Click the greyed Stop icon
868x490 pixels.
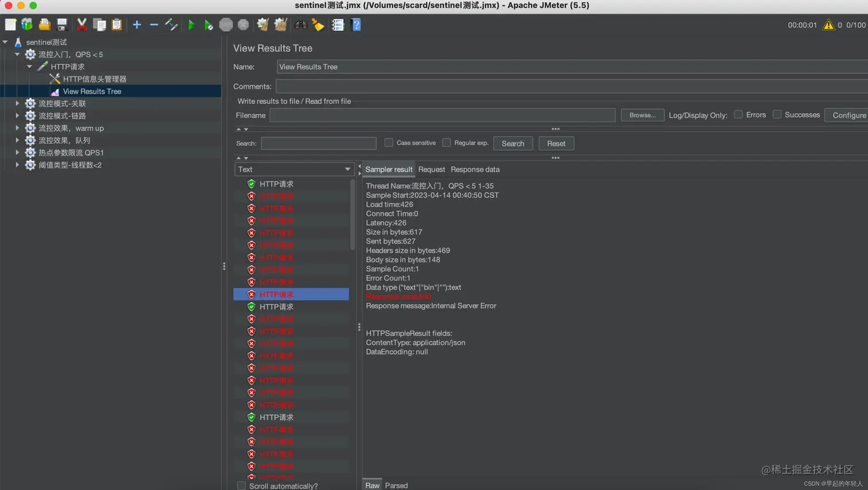(226, 25)
